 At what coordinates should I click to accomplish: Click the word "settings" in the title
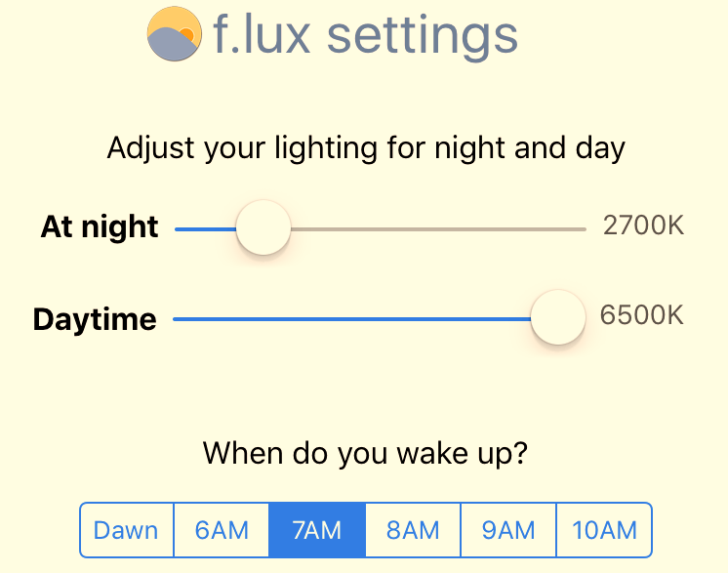point(422,37)
